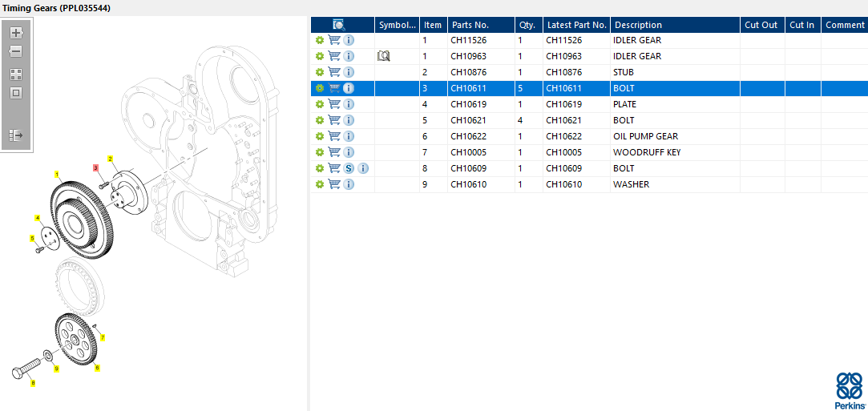Show info for CH10876 STUB
The height and width of the screenshot is (411, 868).
point(348,72)
